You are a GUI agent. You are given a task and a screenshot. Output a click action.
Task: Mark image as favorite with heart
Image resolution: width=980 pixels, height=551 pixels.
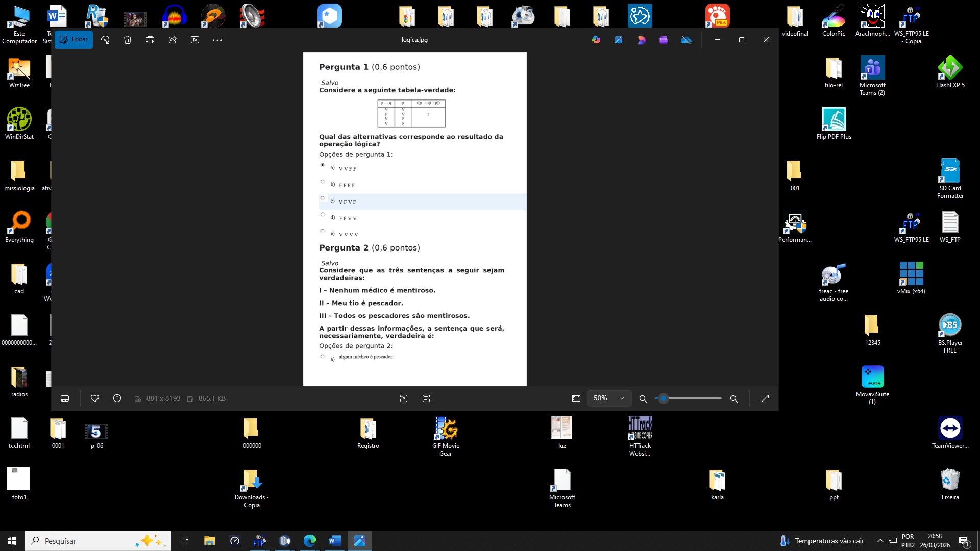pos(95,398)
